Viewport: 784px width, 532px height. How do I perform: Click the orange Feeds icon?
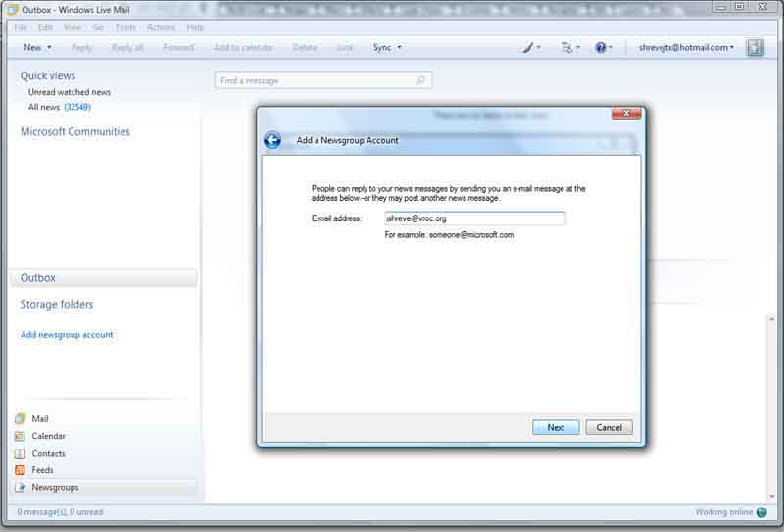(x=20, y=470)
